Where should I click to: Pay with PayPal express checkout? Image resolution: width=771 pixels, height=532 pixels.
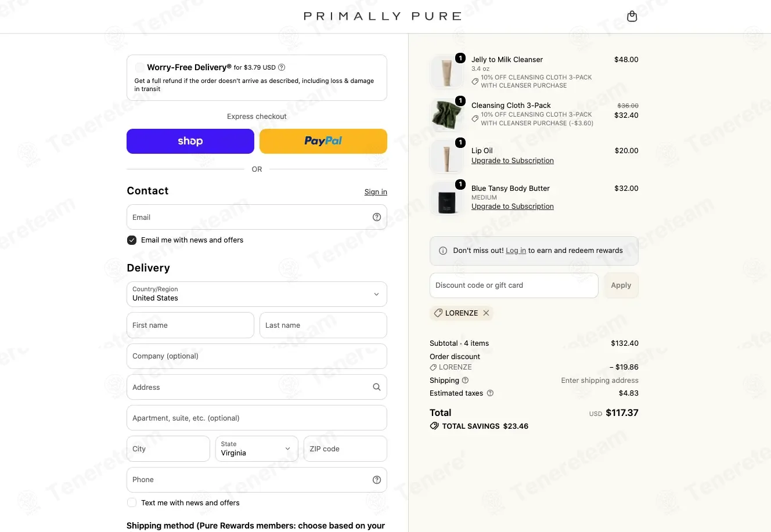[323, 141]
